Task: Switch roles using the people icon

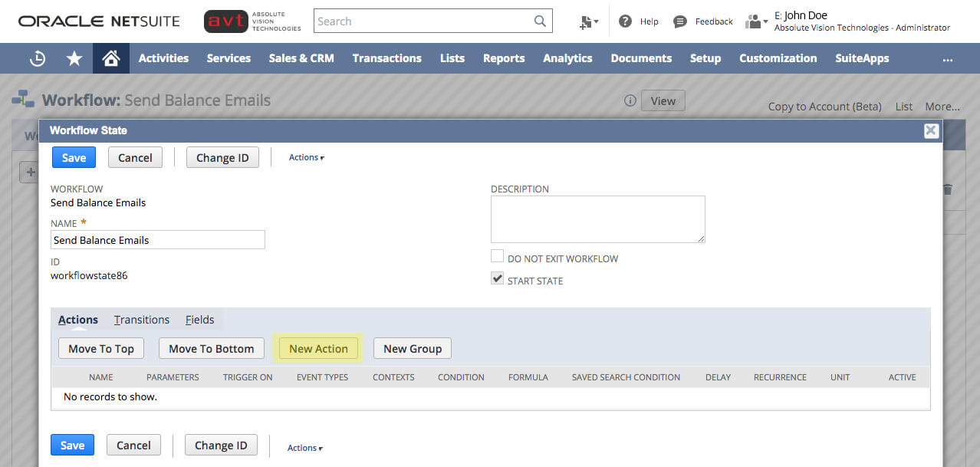Action: pos(752,21)
